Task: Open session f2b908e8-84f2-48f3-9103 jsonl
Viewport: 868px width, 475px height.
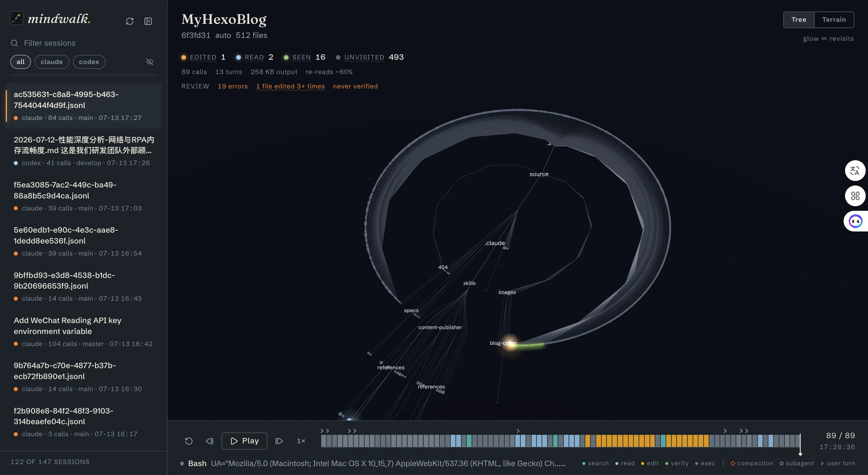Action: point(84,422)
